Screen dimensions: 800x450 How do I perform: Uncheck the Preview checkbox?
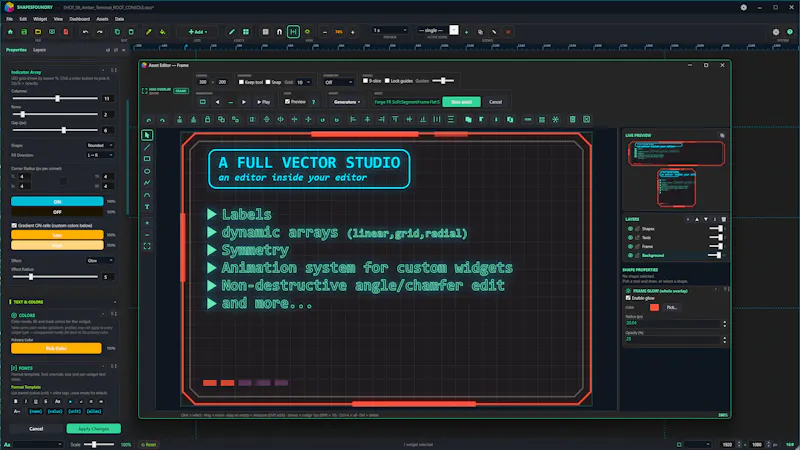point(287,102)
